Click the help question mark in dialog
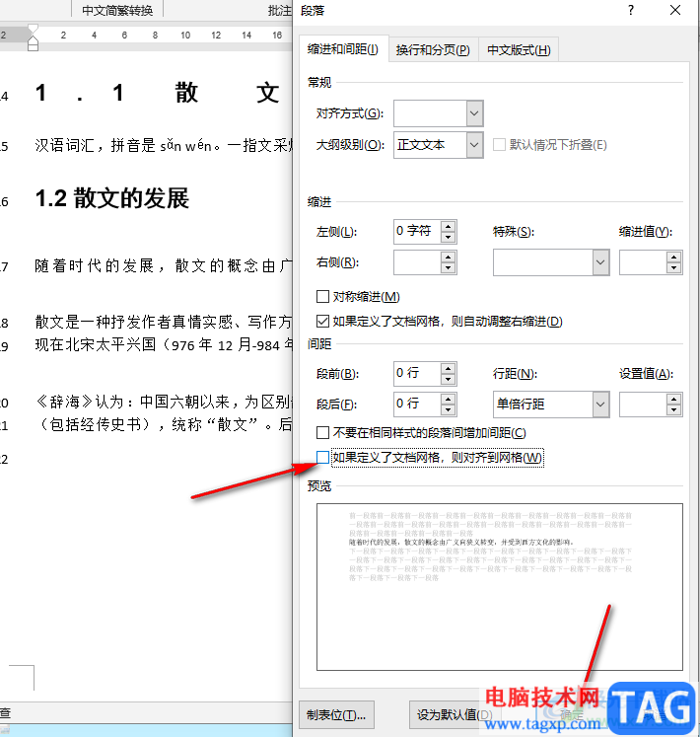This screenshot has width=700, height=737. point(631,10)
